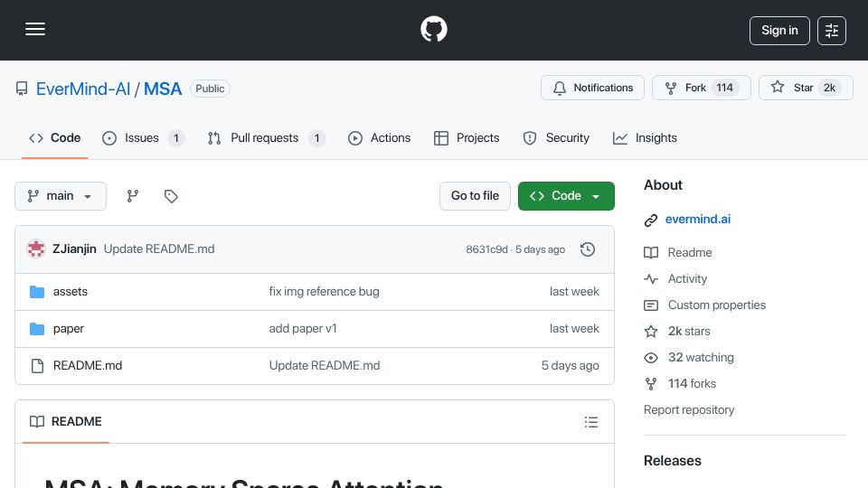The image size is (868, 488).
Task: Visit evermind.ai website link
Action: click(x=697, y=219)
